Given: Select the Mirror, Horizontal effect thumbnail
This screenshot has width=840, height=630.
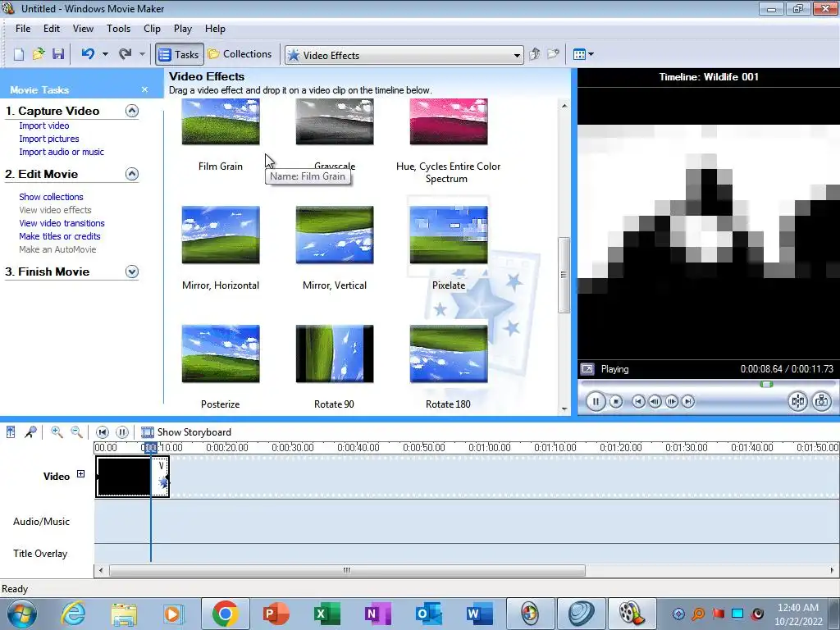Looking at the screenshot, I should click(x=221, y=235).
